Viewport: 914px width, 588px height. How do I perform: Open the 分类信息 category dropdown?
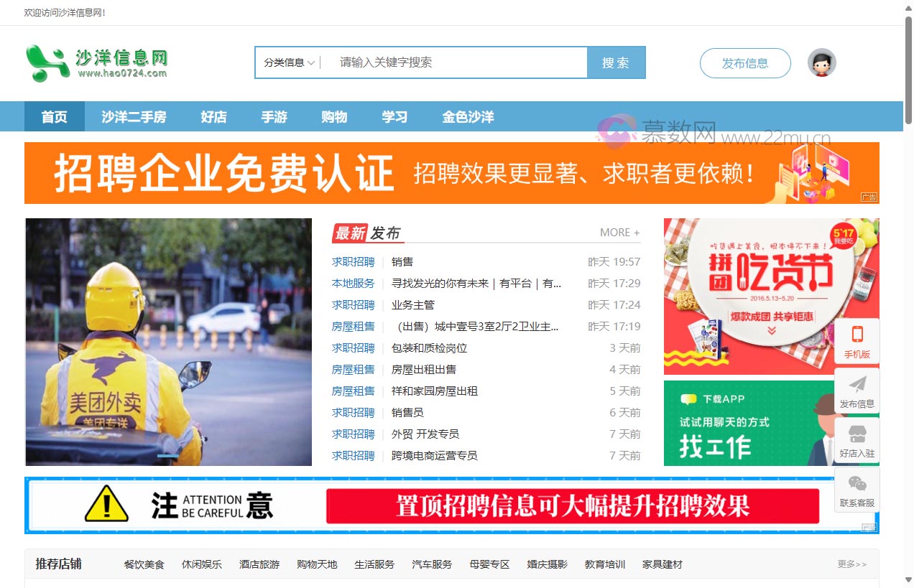click(x=287, y=62)
